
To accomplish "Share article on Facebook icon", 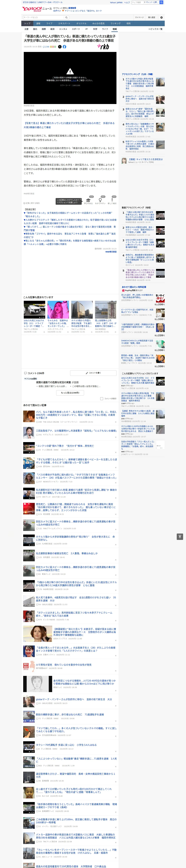I will [64, 47].
